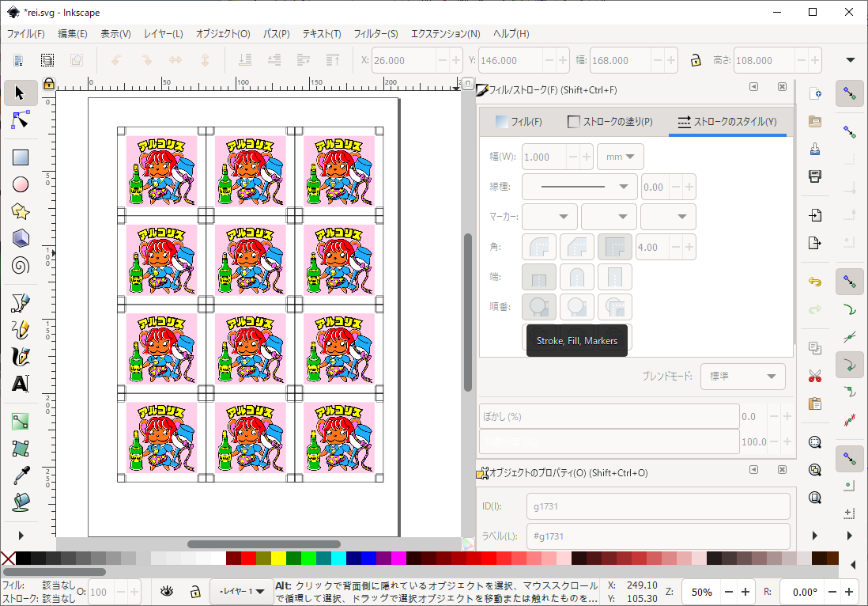Click the ラベル field with #g1731
Viewport: 868px width, 606px height.
tap(659, 536)
